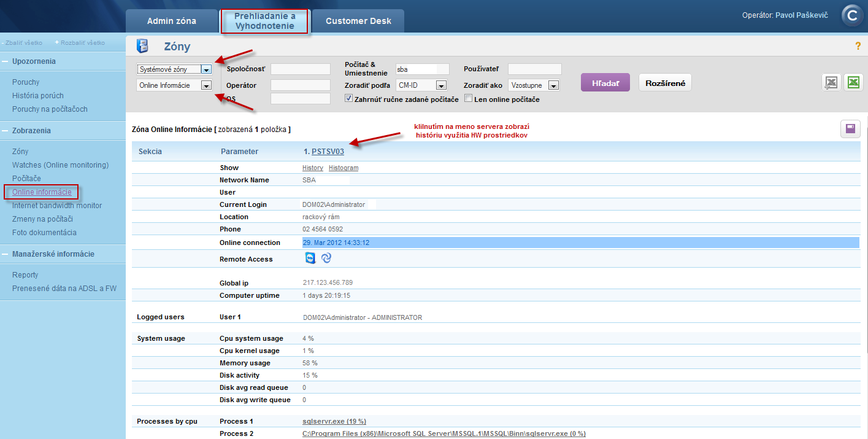Click the Disk activity value '15 %'
The height and width of the screenshot is (439, 868).
coord(310,375)
